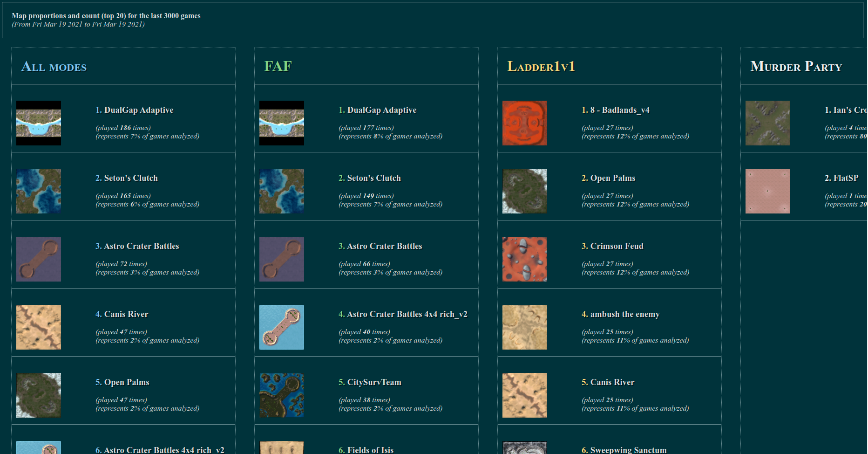868x454 pixels.
Task: Click '6. Sweepwing Sanctum' title
Action: (624, 450)
